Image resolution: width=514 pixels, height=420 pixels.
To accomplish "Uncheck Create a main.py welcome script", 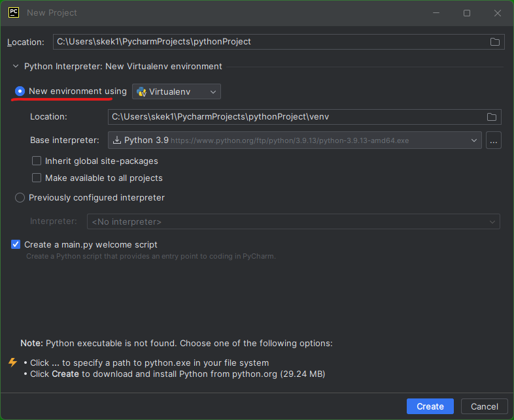I will [x=16, y=244].
